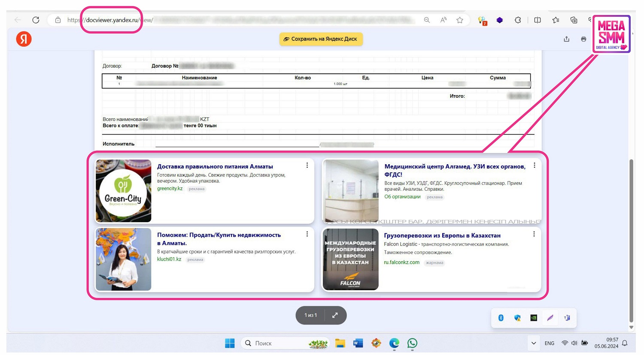The width and height of the screenshot is (644, 355).
Task: Open Wi-Fi network tray icon
Action: coord(565,343)
